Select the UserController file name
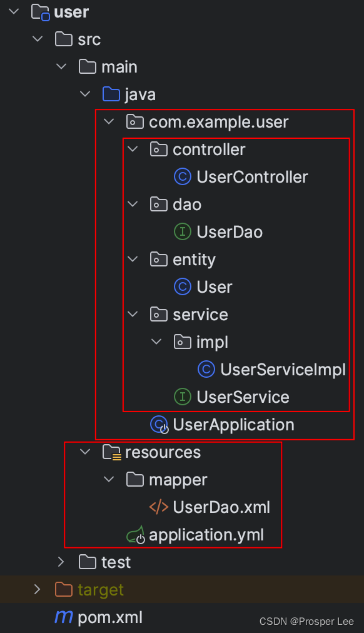 pyautogui.click(x=252, y=177)
